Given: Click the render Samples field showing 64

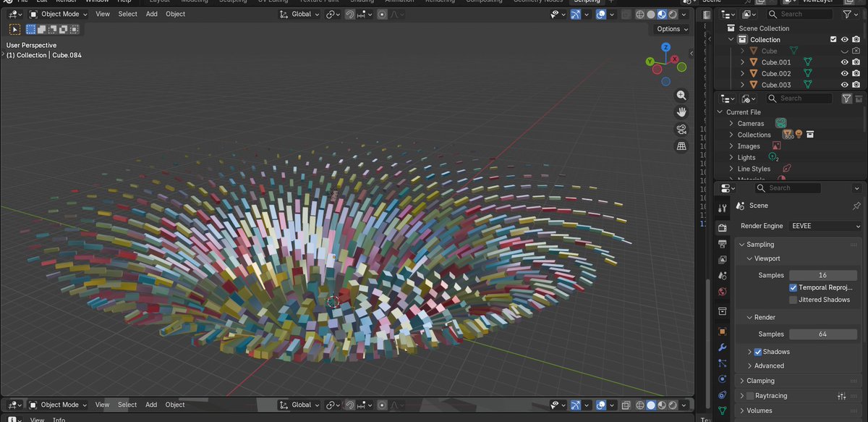Looking at the screenshot, I should (x=822, y=334).
